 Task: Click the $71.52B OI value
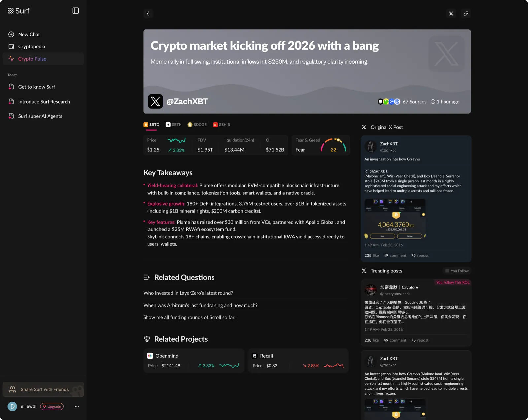pos(275,150)
